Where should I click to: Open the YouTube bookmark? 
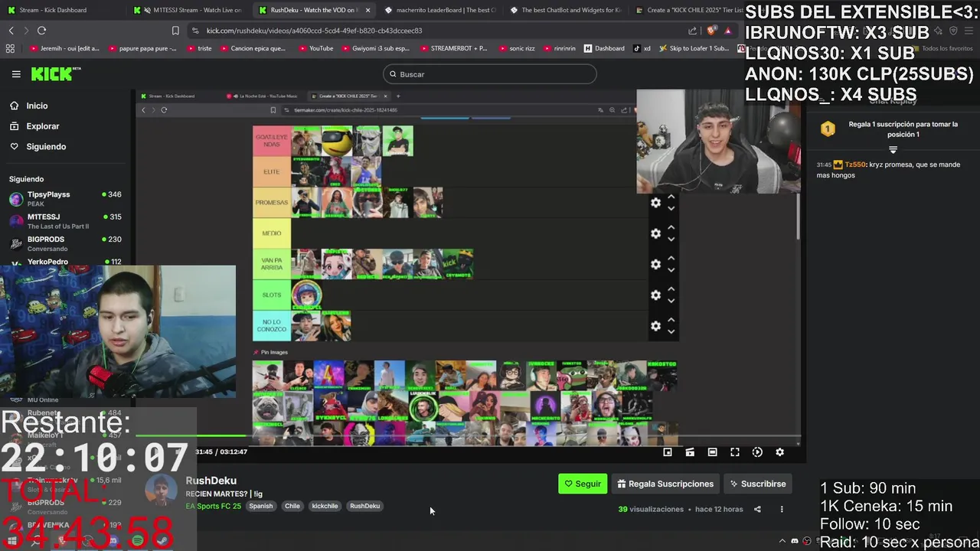(x=315, y=48)
